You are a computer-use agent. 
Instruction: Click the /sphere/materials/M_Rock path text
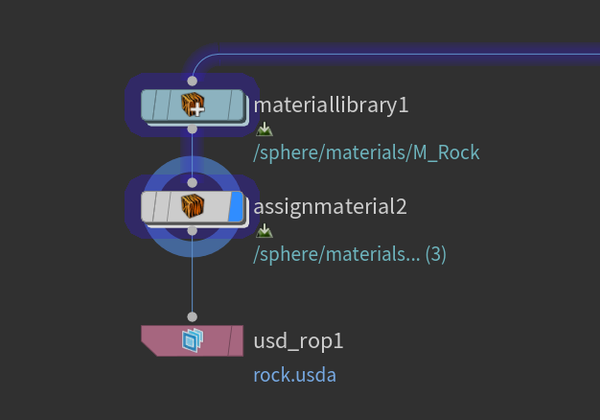tap(366, 153)
